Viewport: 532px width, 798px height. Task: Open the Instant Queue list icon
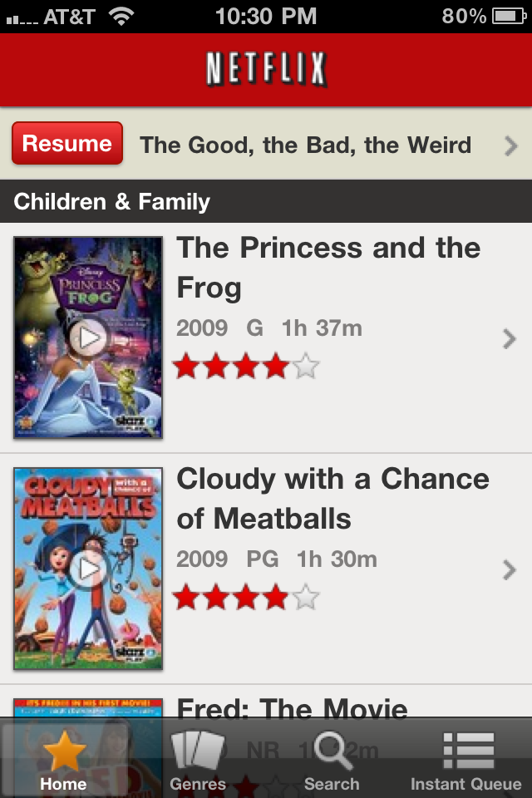(467, 751)
